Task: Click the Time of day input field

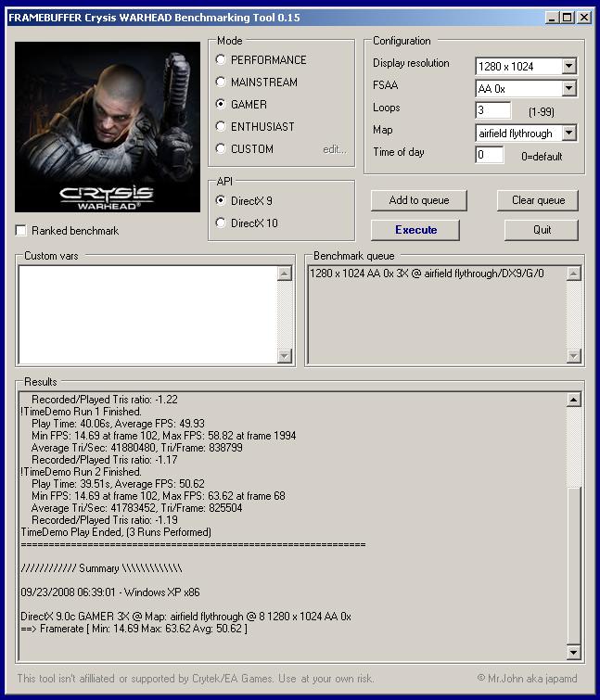Action: pos(490,155)
